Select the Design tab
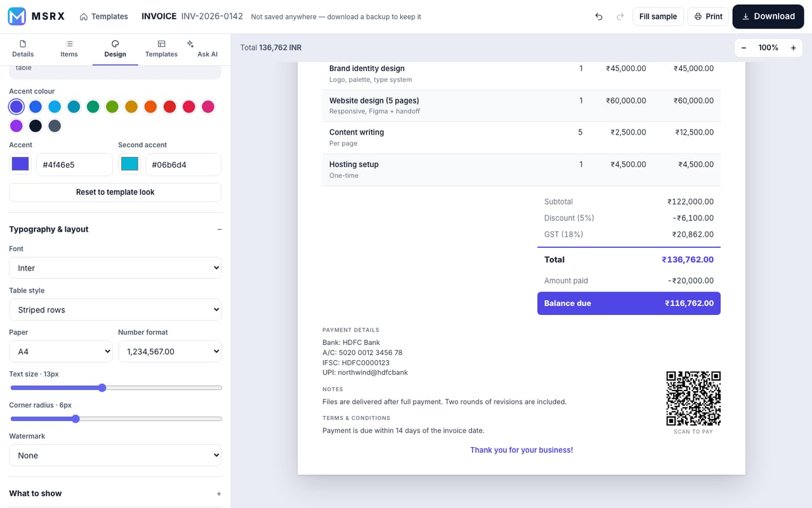The height and width of the screenshot is (508, 812). tap(115, 49)
